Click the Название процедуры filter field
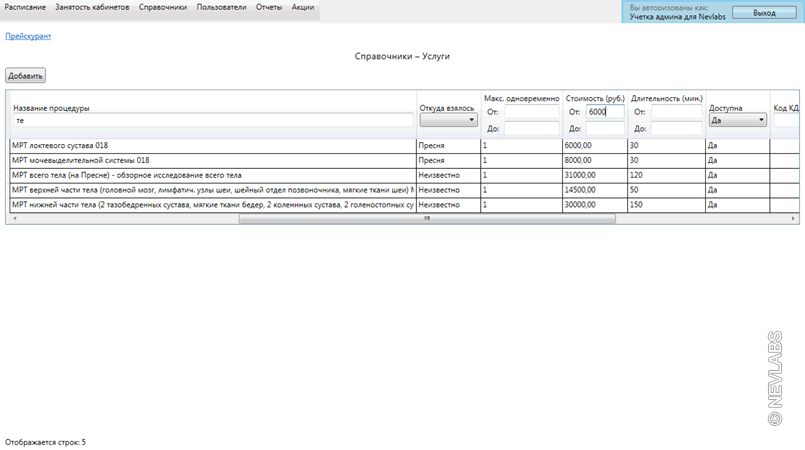Viewport: 805px width, 450px height. [213, 120]
